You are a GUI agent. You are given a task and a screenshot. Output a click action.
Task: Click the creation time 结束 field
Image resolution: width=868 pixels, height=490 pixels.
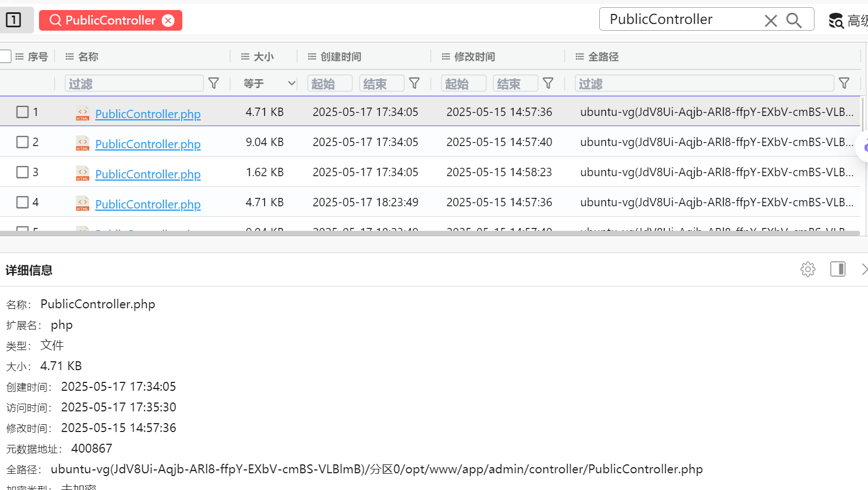tap(382, 83)
